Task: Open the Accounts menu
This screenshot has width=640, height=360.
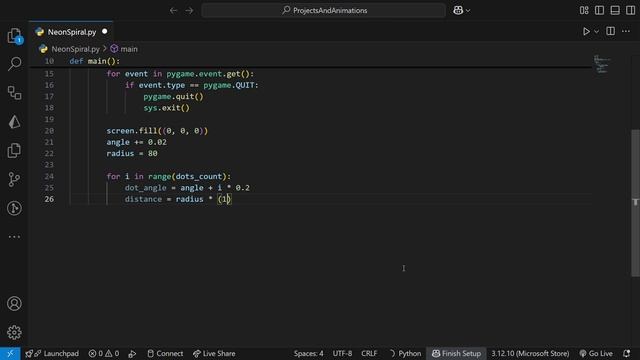Action: click(x=14, y=304)
